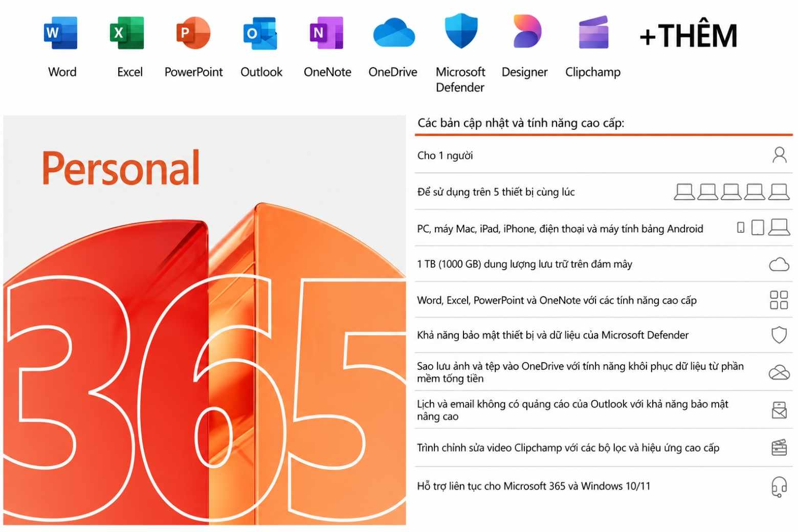The height and width of the screenshot is (532, 798).
Task: Click the shield outline icon in Defender row
Action: 779,335
